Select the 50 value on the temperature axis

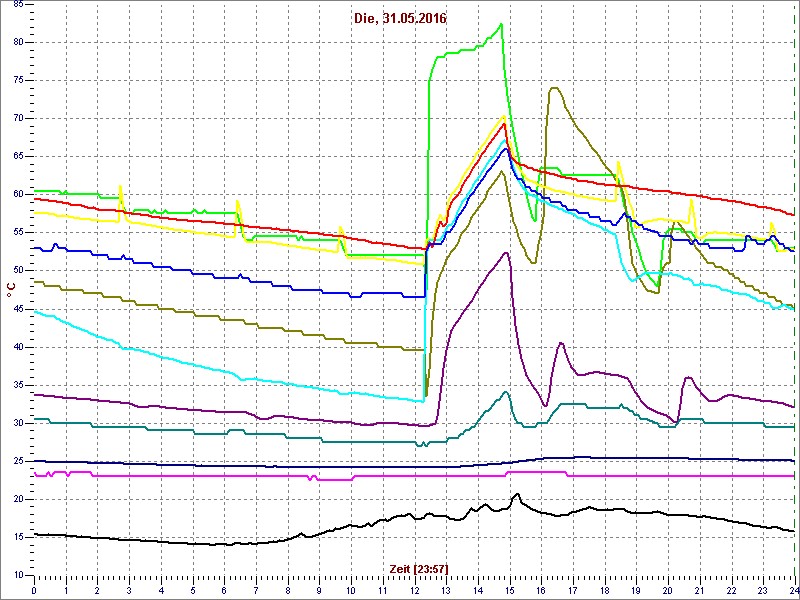click(17, 271)
